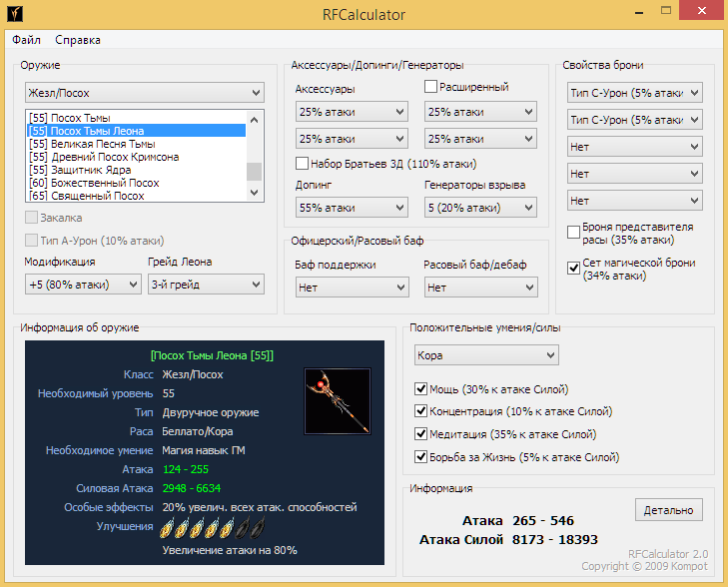The height and width of the screenshot is (587, 728).
Task: Open the Справка menu
Action: pyautogui.click(x=78, y=40)
